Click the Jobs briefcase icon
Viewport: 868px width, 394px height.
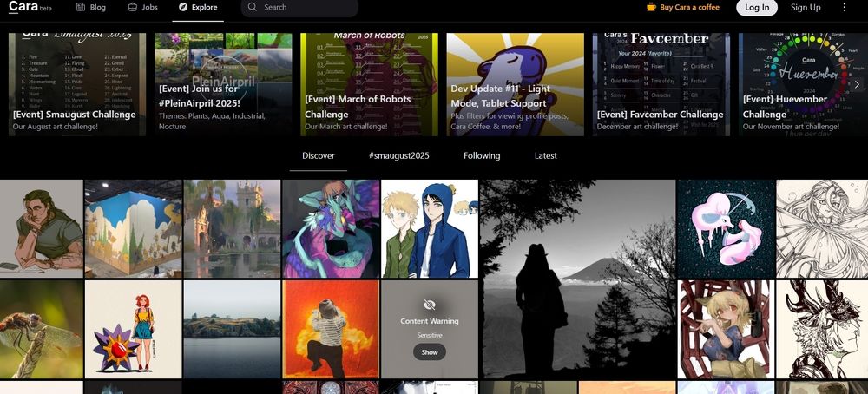point(133,7)
